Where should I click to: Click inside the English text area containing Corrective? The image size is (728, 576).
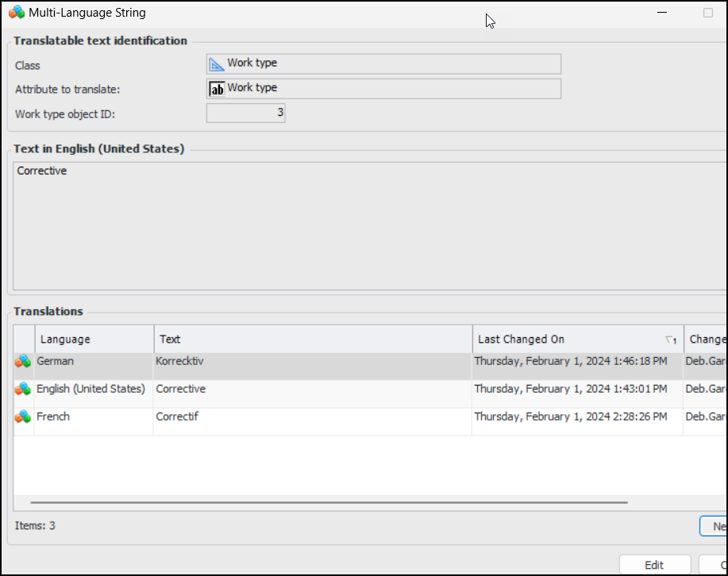[370, 226]
